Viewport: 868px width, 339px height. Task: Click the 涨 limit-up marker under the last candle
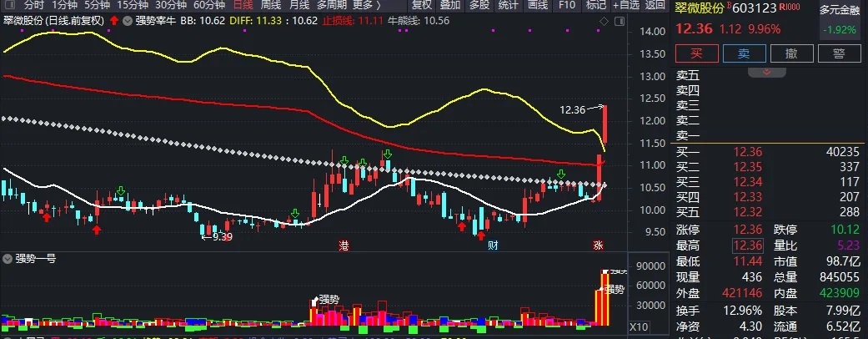coord(598,245)
